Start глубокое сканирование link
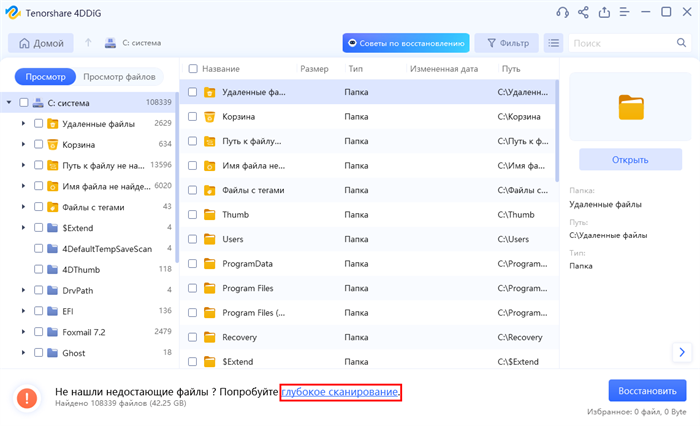Image resolution: width=700 pixels, height=426 pixels. [x=340, y=392]
